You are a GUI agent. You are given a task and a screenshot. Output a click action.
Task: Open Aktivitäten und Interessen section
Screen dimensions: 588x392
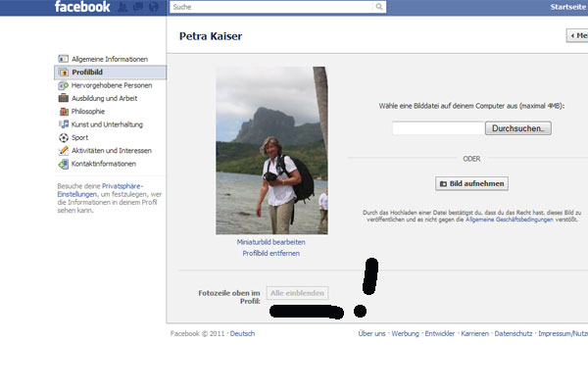pyautogui.click(x=112, y=151)
